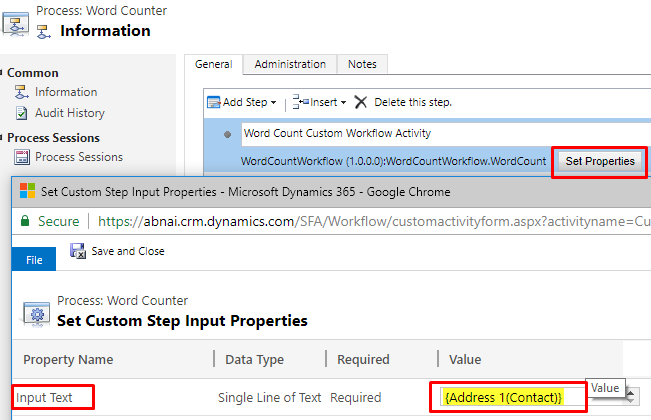Screen dimensions: 651x420
Task: Click the Save and Close disk icon
Action: (x=78, y=251)
